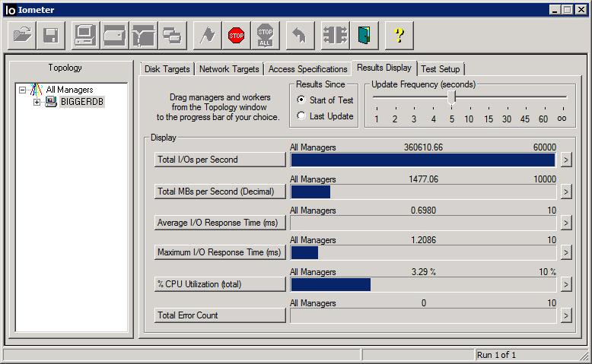This screenshot has width=592, height=364.
Task: Switch to the Disk Targets tab
Action: pos(167,69)
